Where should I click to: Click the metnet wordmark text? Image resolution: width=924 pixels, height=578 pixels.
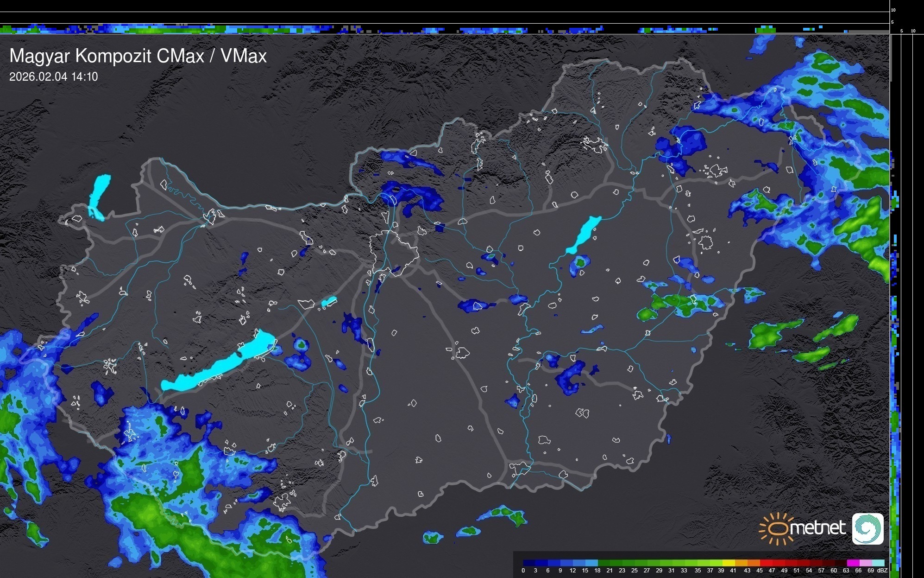817,528
